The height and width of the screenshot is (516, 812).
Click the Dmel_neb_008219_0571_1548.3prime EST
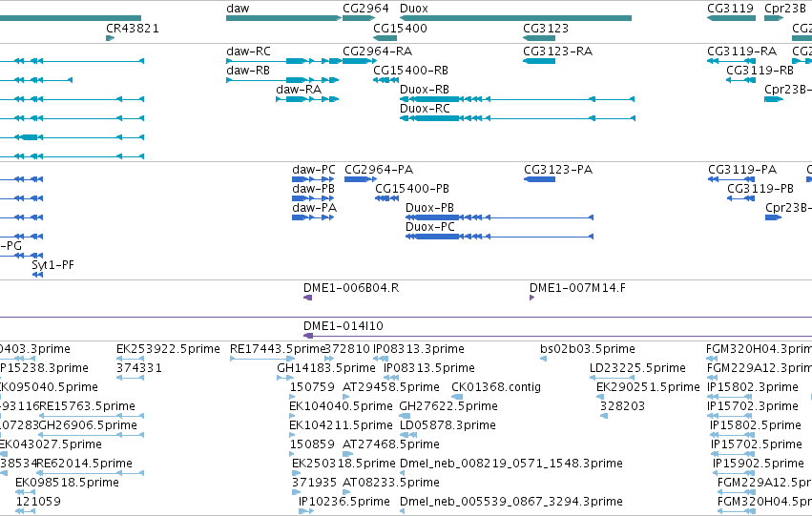tap(402, 473)
